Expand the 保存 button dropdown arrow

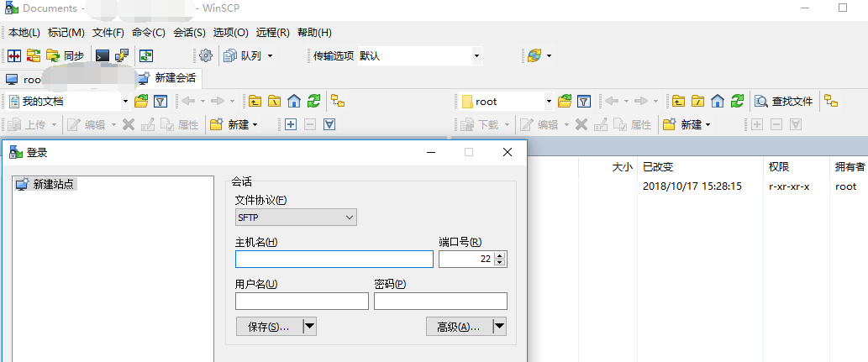[x=310, y=327]
